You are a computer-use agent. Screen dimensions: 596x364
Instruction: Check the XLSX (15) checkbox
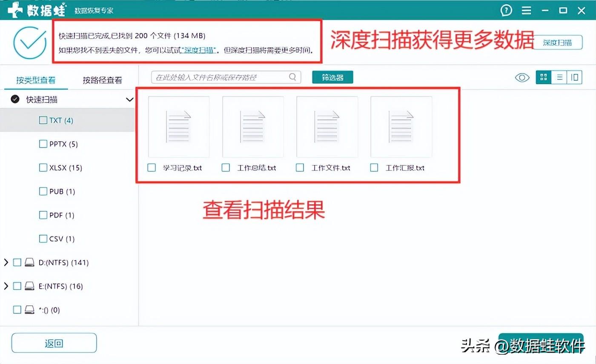point(43,168)
